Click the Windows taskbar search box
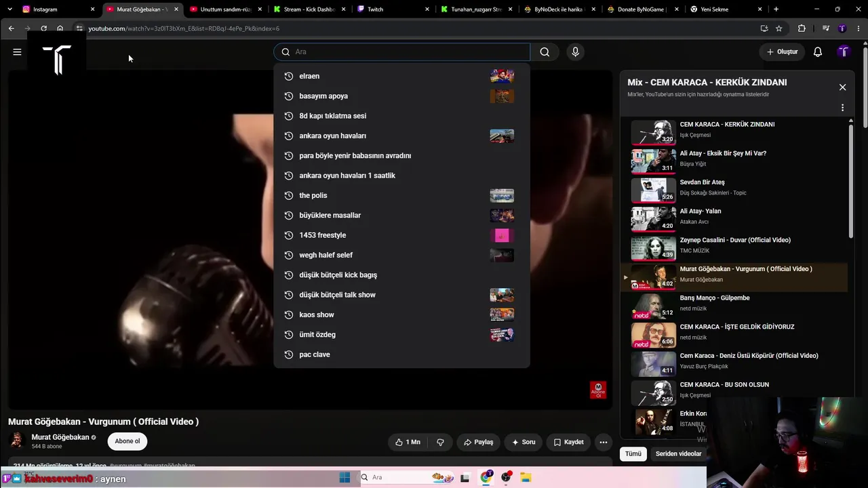868x488 pixels. 406,477
